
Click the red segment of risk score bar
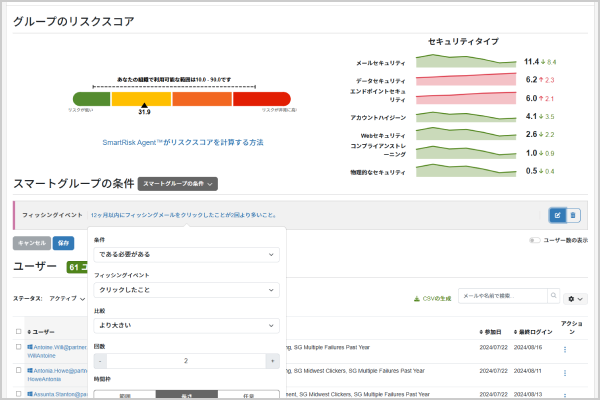262,99
